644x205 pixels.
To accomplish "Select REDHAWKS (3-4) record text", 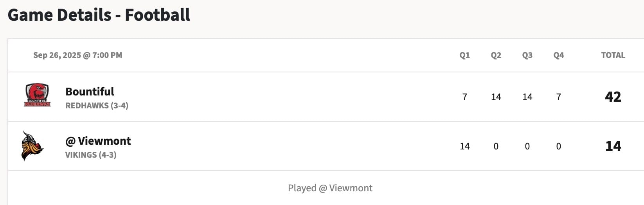I will [x=97, y=106].
